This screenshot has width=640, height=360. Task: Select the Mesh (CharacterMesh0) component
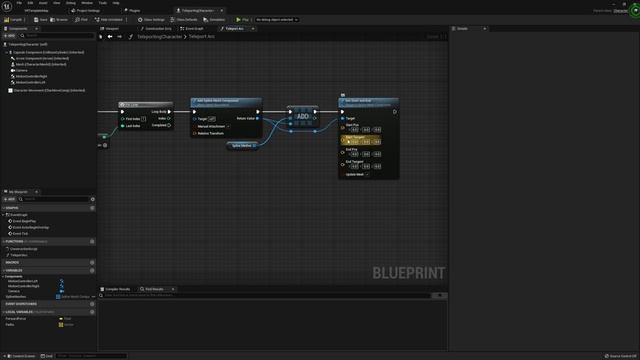pyautogui.click(x=39, y=64)
